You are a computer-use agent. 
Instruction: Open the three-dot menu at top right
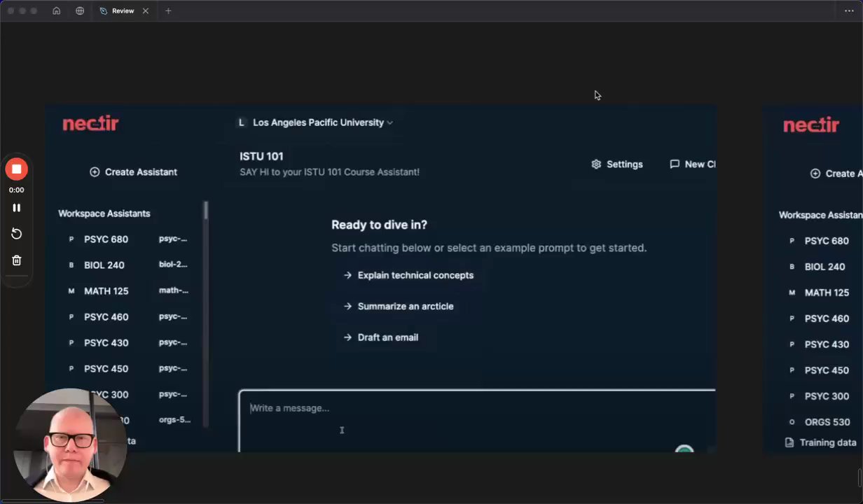coord(849,11)
